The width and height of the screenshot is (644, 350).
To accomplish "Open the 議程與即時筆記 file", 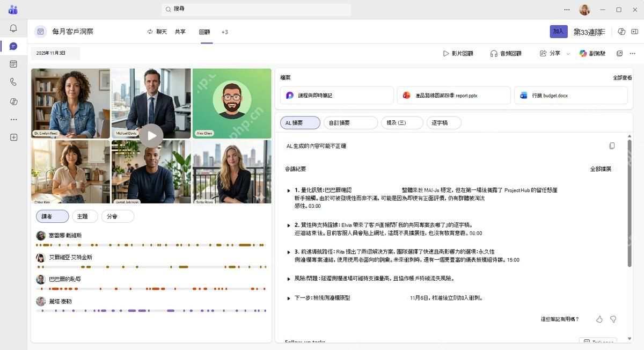I will point(337,95).
